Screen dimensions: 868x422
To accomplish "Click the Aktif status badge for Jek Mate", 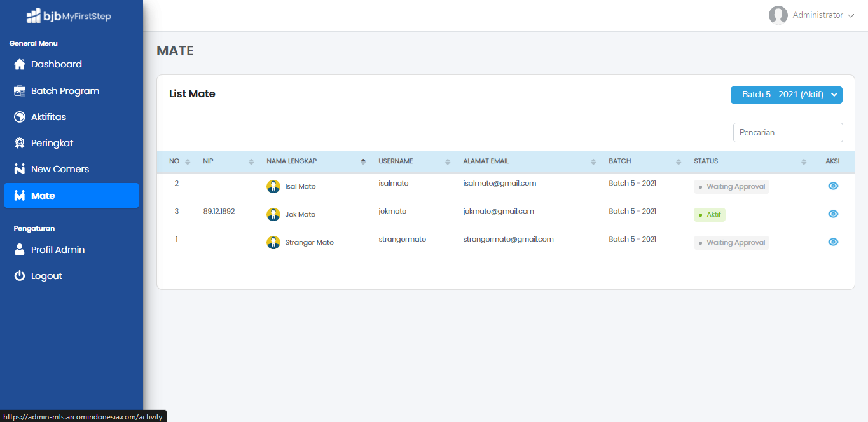I will pyautogui.click(x=710, y=215).
